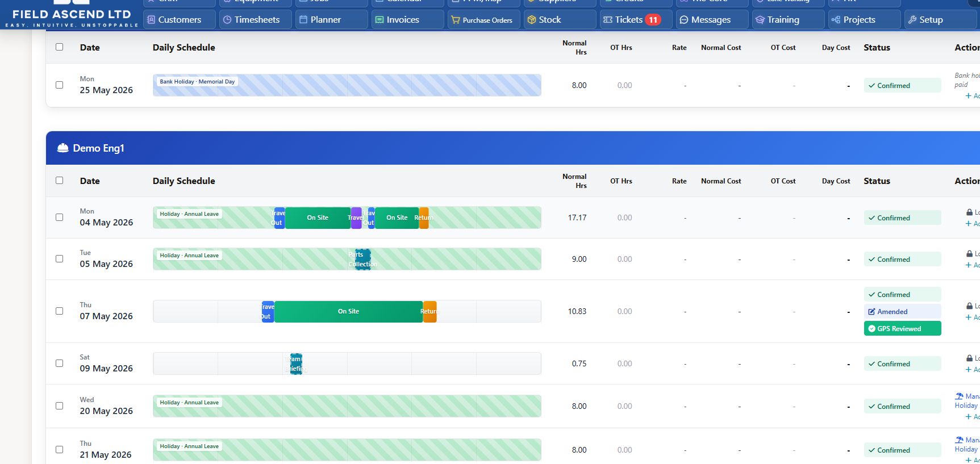
Task: Click the lock icon on 07 May row
Action: click(969, 306)
